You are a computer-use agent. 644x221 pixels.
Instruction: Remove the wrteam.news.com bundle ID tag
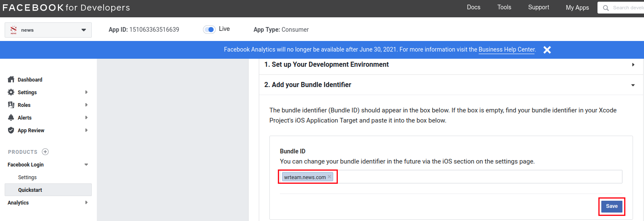[x=329, y=177]
